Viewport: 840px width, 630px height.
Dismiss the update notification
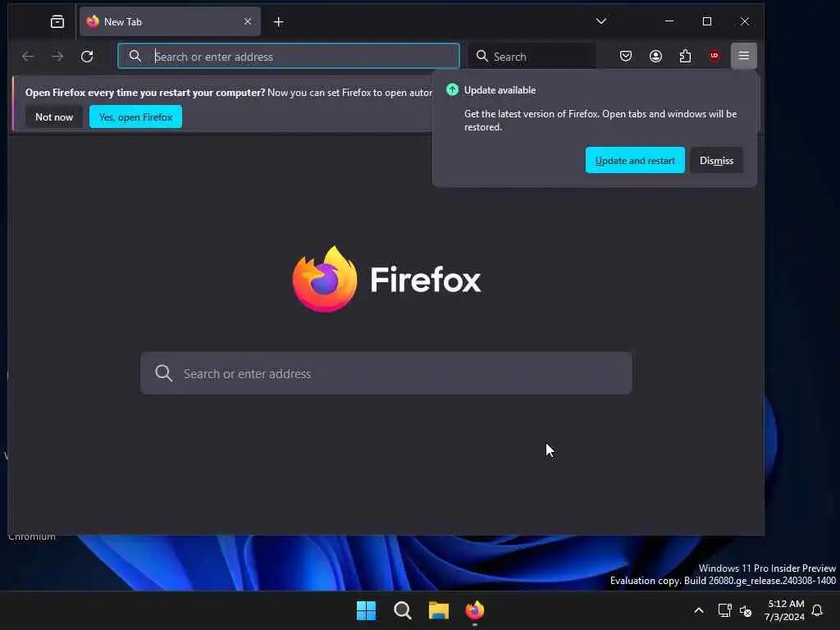click(716, 160)
